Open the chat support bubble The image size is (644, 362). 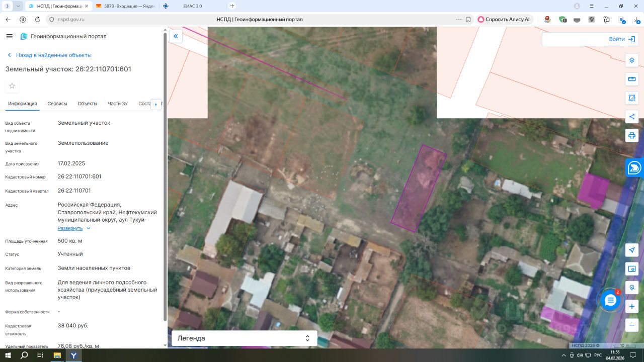click(610, 301)
